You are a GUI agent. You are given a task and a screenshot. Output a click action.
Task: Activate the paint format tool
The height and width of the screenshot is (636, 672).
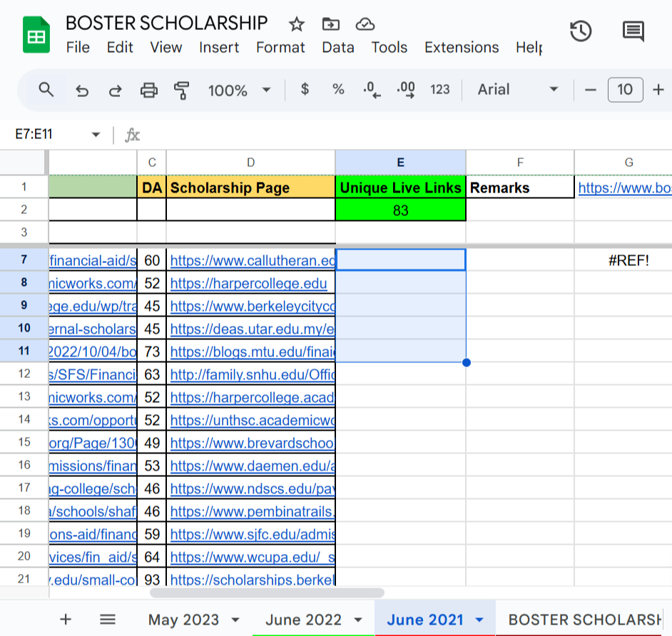click(x=182, y=90)
